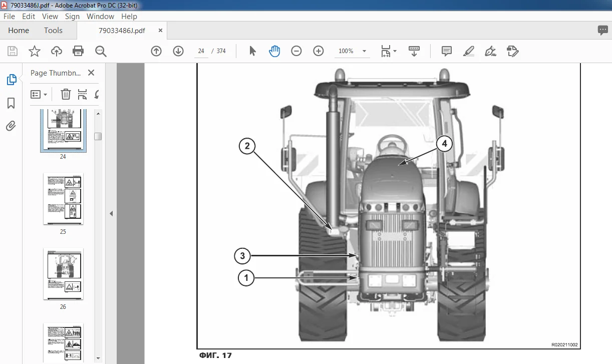Viewport: 612px width, 364px height.
Task: Bookmark file with star icon
Action: click(34, 51)
